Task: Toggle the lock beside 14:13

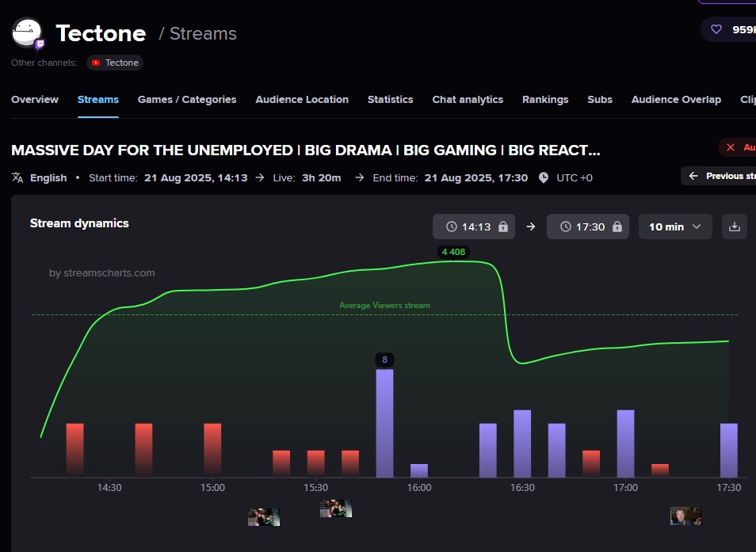Action: 503,227
